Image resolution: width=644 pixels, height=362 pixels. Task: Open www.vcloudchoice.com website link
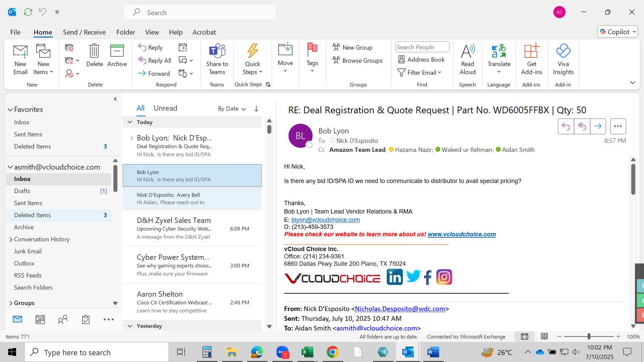pyautogui.click(x=462, y=234)
